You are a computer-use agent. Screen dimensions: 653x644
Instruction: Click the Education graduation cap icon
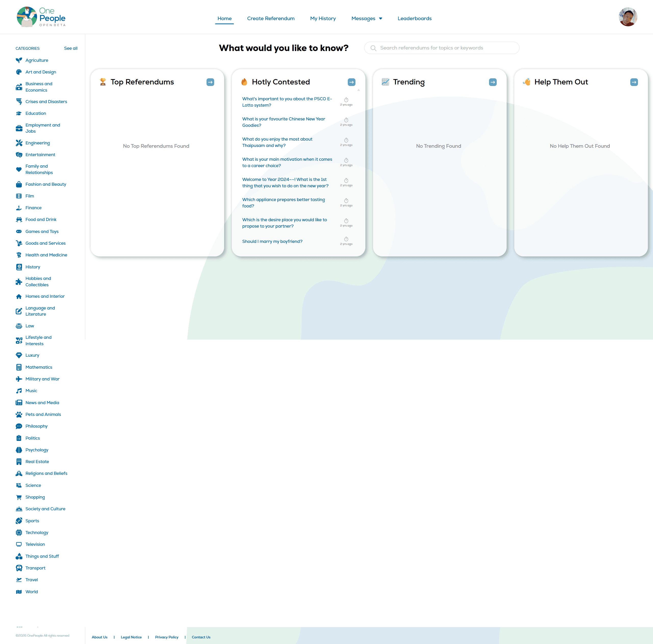click(19, 113)
